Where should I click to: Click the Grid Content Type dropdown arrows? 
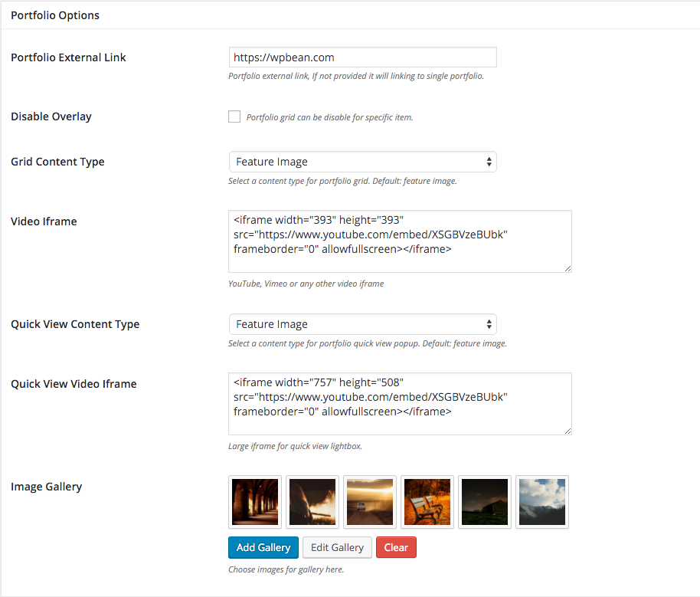click(x=489, y=162)
